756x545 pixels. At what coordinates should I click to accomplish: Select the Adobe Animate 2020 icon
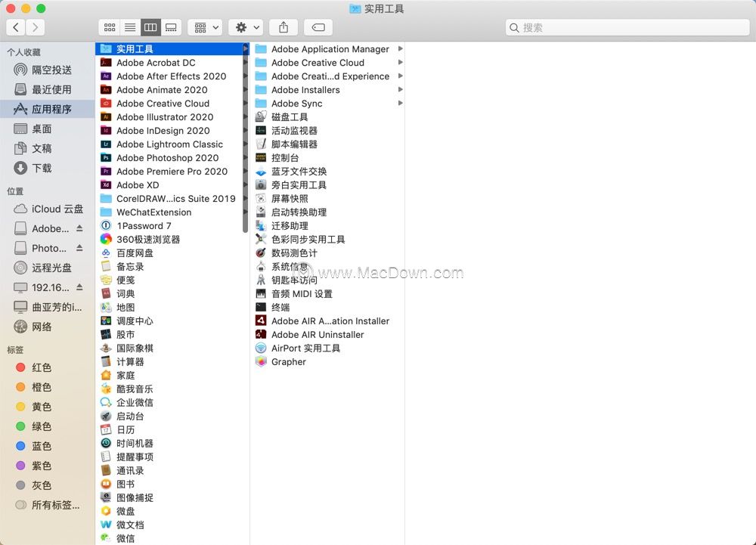pos(106,90)
